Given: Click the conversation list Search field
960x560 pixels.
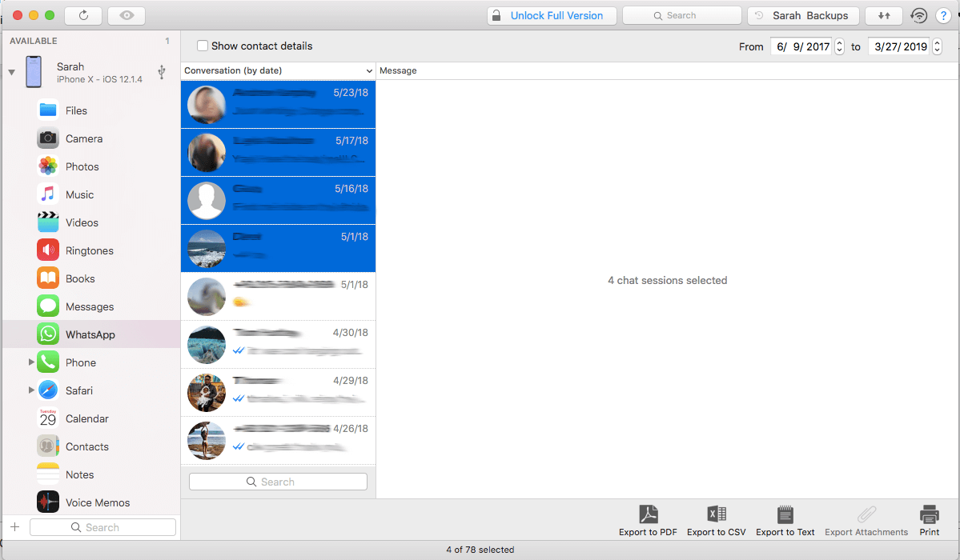Looking at the screenshot, I should 278,482.
